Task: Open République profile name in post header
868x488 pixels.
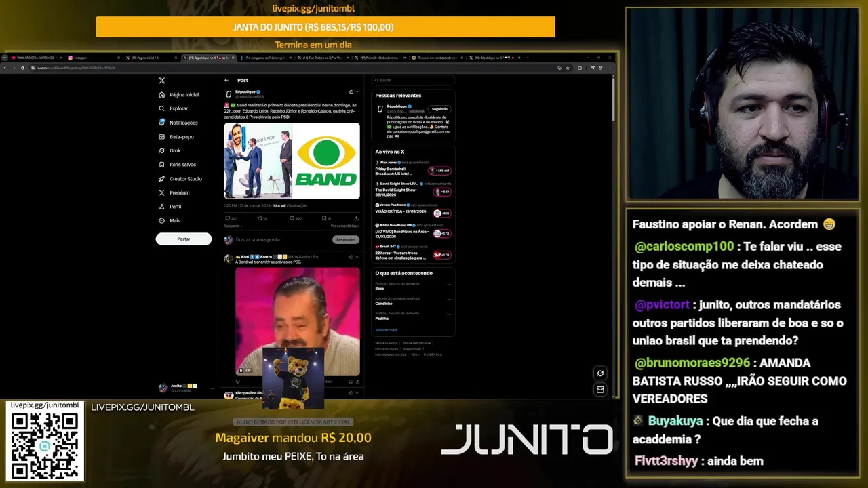Action: click(245, 91)
